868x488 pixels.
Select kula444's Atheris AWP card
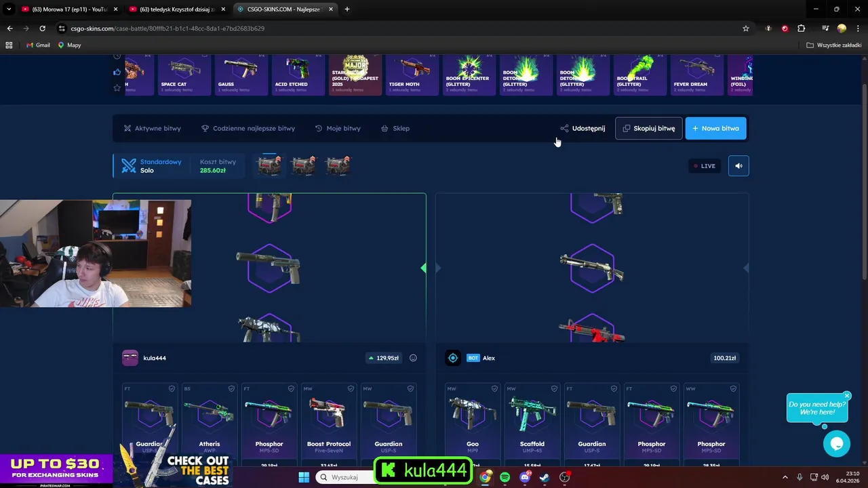[210, 424]
